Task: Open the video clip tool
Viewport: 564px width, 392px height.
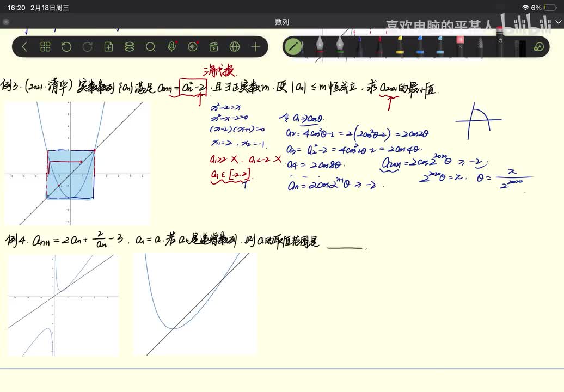Action: (x=213, y=47)
